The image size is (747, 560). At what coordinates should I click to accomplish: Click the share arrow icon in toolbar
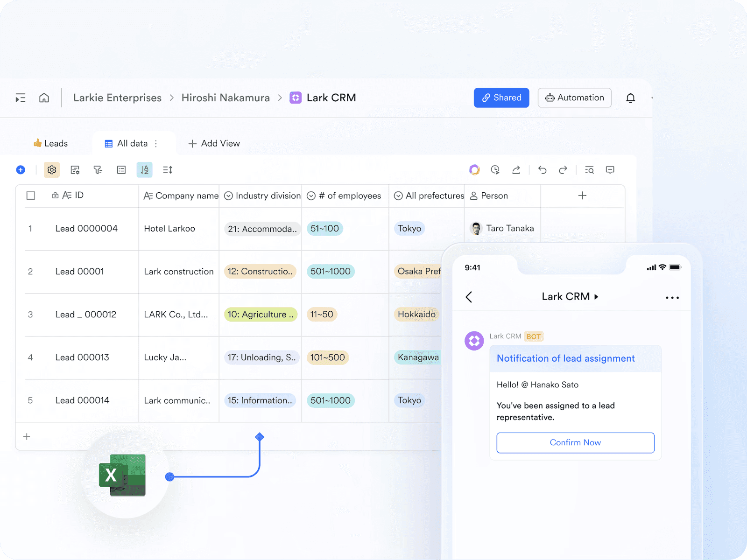[x=516, y=170]
